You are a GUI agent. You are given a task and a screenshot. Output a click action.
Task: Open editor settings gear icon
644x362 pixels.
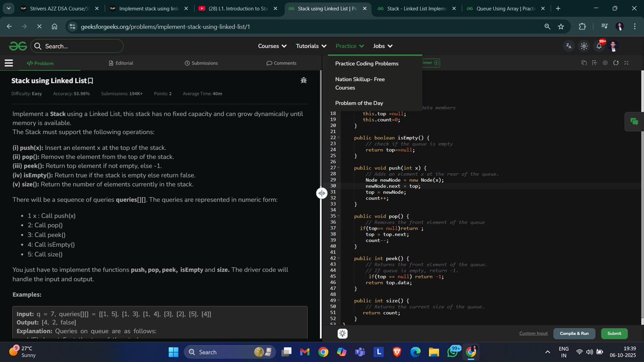605,63
